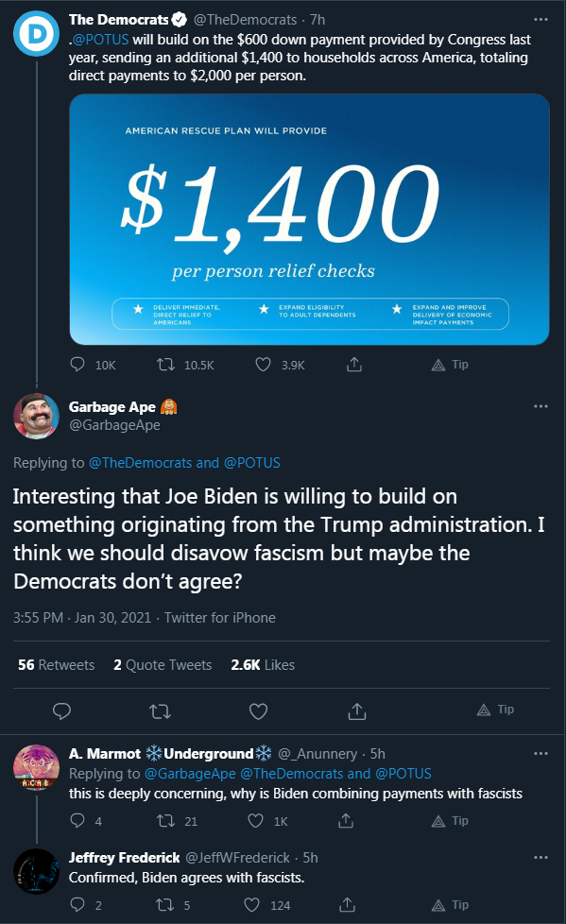Open the $1,400 relief checks image

click(x=310, y=219)
